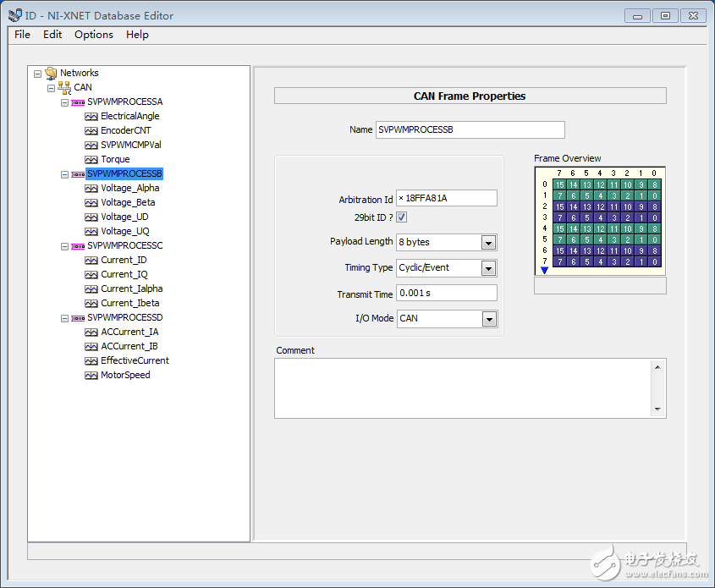The image size is (715, 588).
Task: Select the SVPWMPROCESSA frame in tree
Action: point(125,102)
